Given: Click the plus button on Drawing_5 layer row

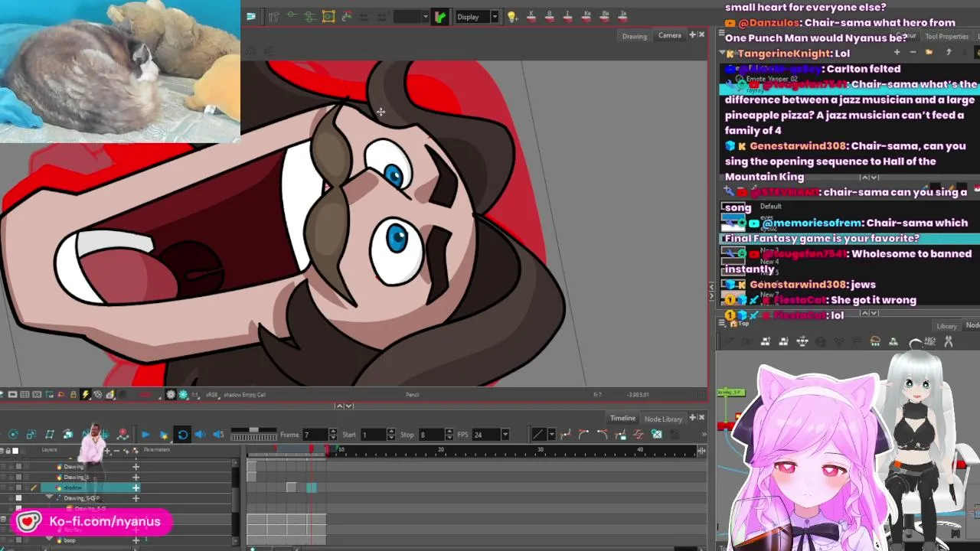Looking at the screenshot, I should (x=136, y=477).
